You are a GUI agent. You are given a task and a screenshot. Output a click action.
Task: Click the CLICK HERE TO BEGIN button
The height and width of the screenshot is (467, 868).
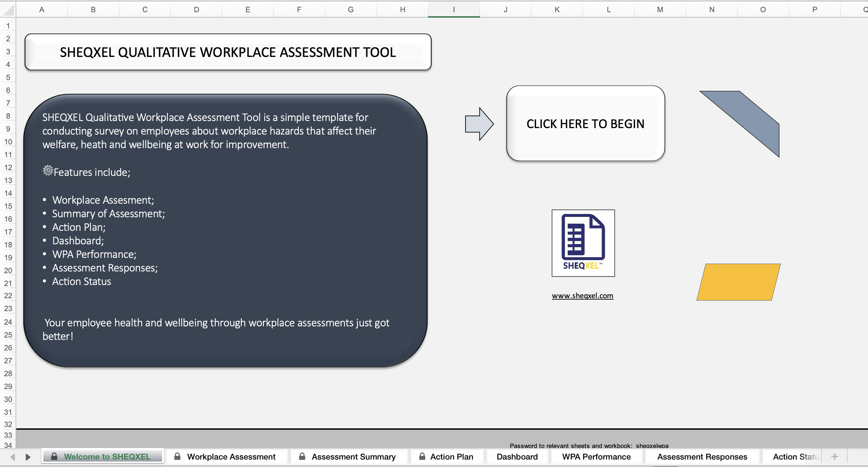click(x=586, y=123)
